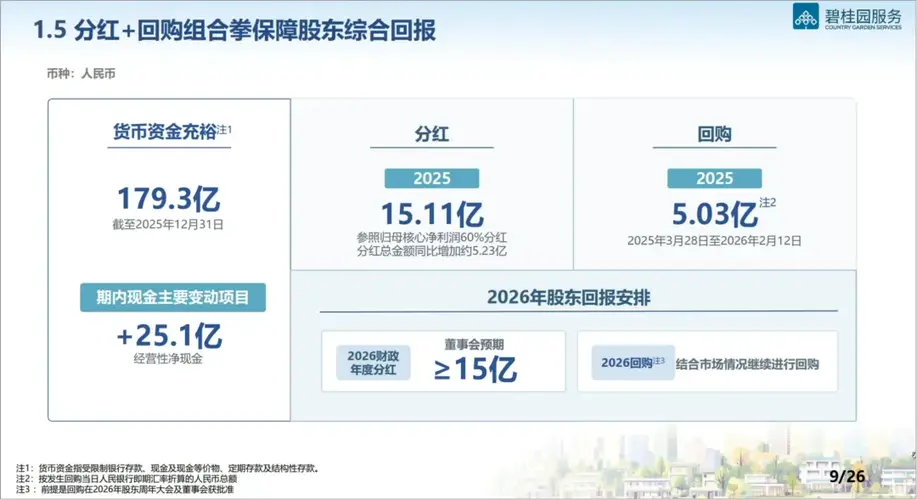
Task: Click footnote 注2 about exchange rate conversion
Action: click(126, 479)
